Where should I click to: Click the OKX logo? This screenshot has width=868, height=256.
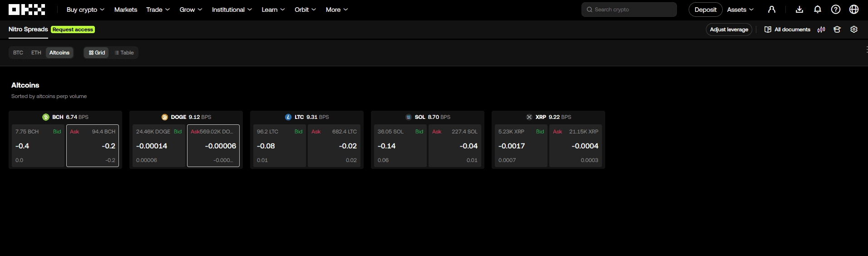[x=27, y=10]
